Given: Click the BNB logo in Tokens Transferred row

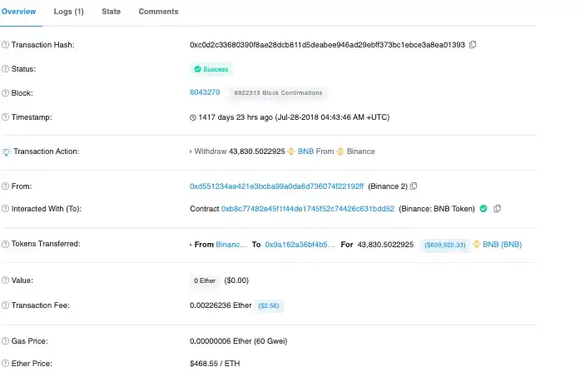Looking at the screenshot, I should point(477,245).
